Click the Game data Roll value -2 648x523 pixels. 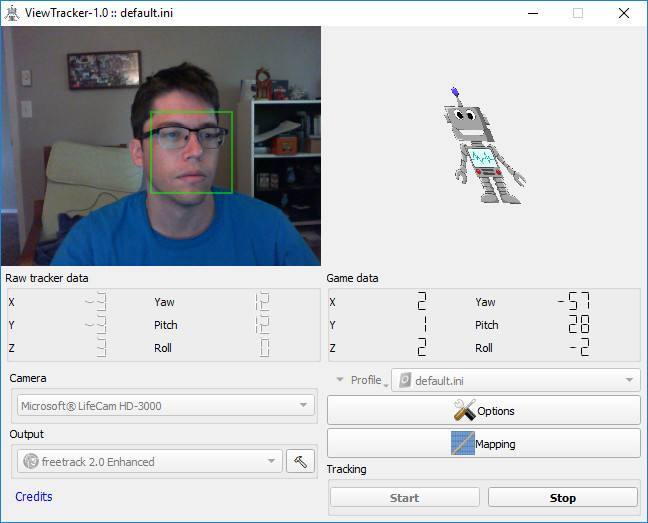coord(580,347)
